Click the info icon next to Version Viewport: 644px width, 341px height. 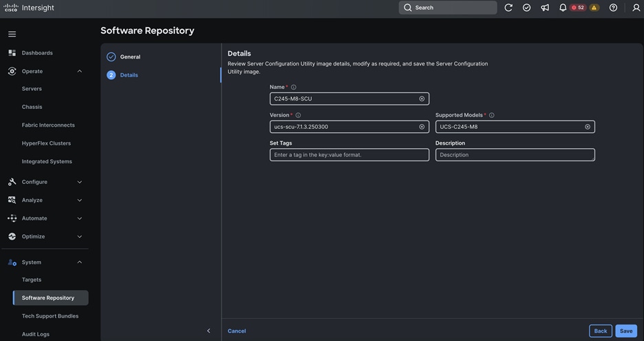298,115
